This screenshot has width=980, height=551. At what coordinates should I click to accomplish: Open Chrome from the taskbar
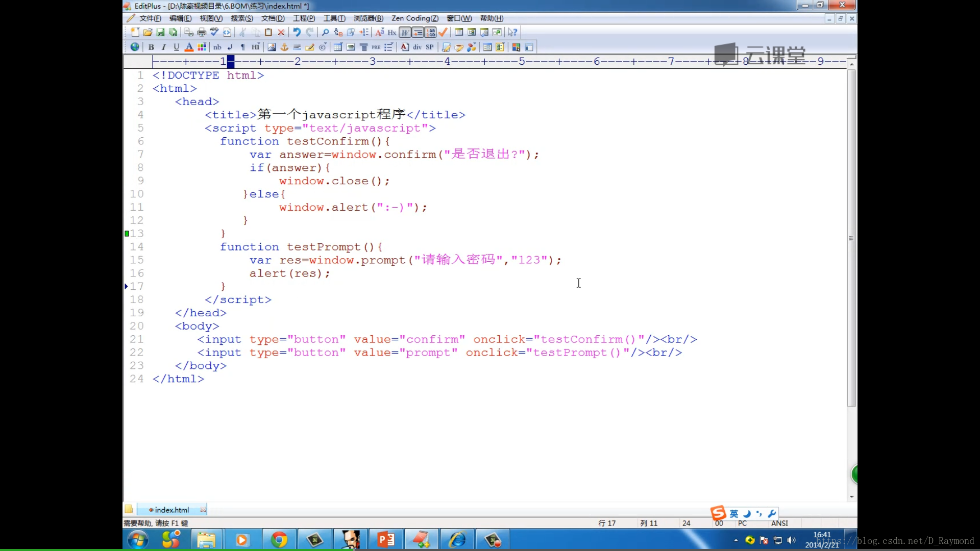279,540
